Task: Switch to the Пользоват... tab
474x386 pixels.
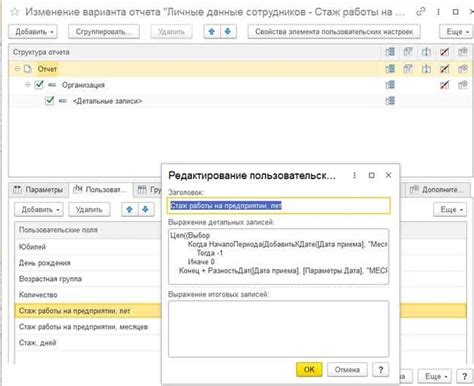Action: coord(100,190)
